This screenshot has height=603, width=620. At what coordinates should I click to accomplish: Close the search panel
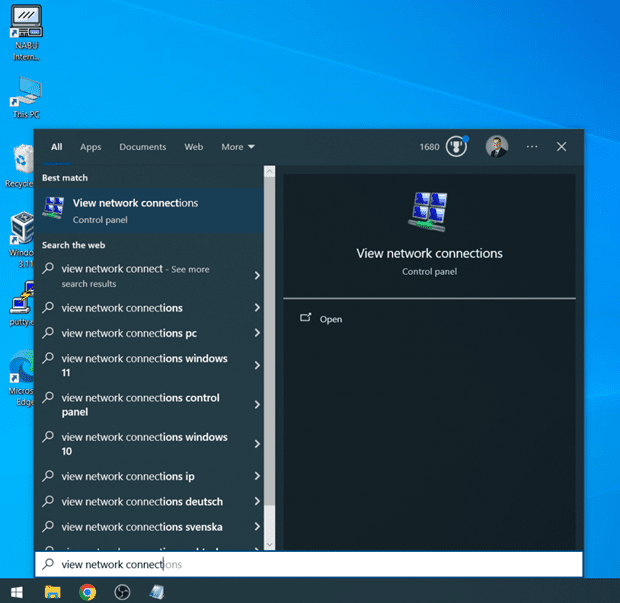tap(561, 147)
